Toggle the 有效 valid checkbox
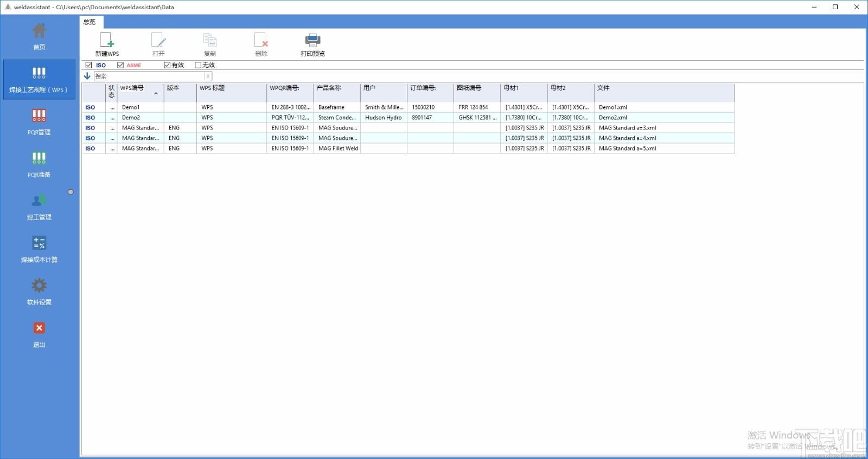The width and height of the screenshot is (868, 459). (x=167, y=65)
